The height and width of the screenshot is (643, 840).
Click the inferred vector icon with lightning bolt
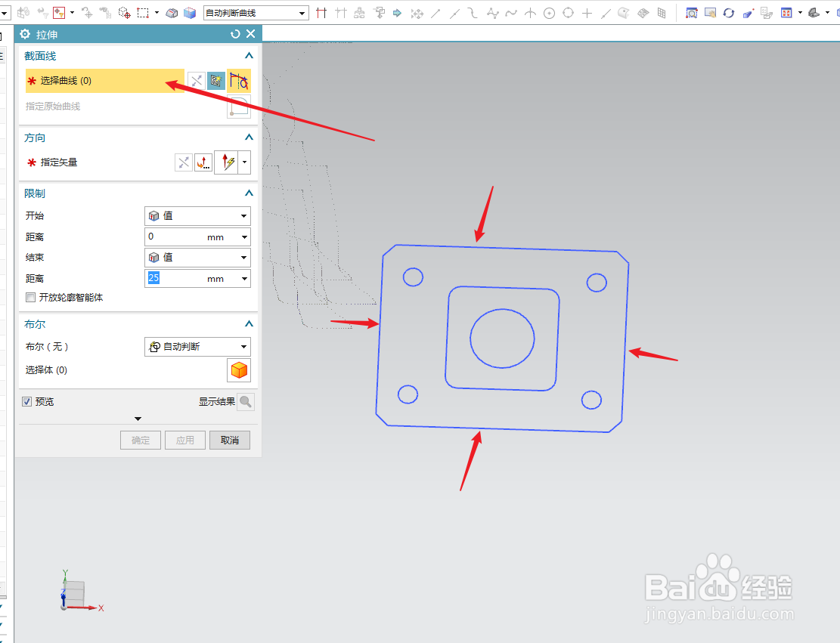[227, 162]
